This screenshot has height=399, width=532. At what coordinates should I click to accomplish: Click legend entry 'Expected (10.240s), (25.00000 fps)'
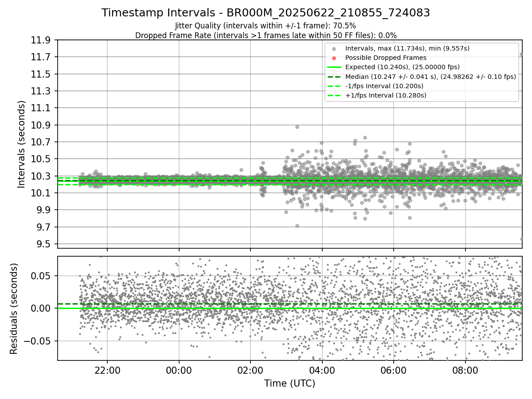[403, 67]
